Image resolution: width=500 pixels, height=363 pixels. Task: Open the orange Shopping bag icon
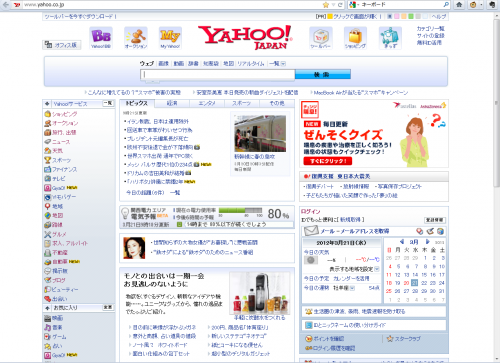[x=355, y=38]
